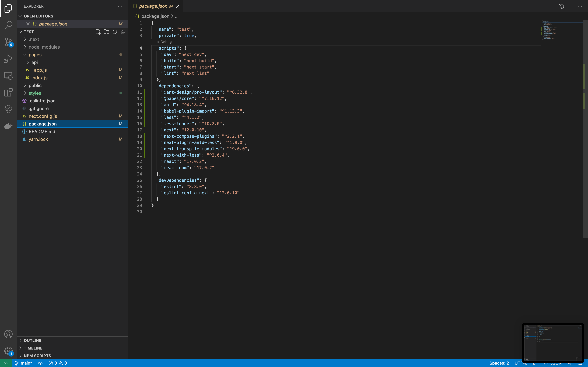
Task: Open the editor more actions menu
Action: (581, 6)
